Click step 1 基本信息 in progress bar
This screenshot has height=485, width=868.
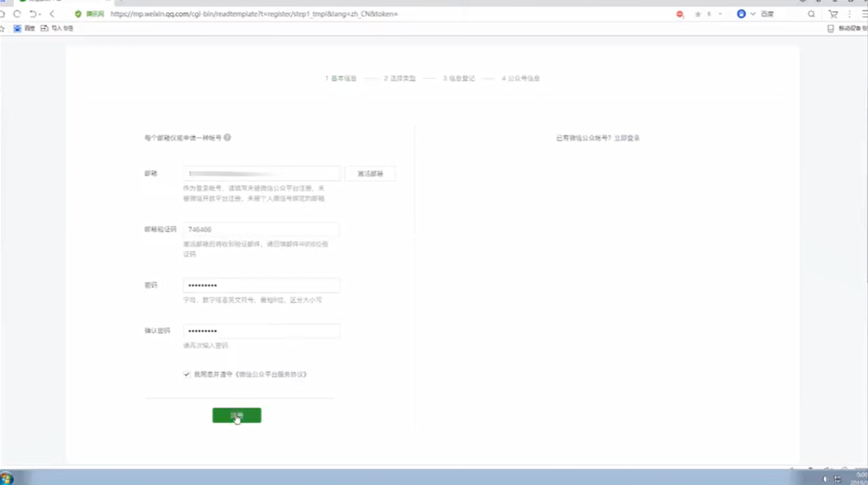click(341, 79)
